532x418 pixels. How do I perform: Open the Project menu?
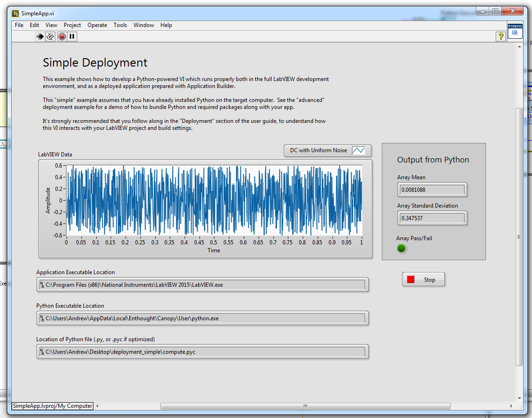(72, 25)
